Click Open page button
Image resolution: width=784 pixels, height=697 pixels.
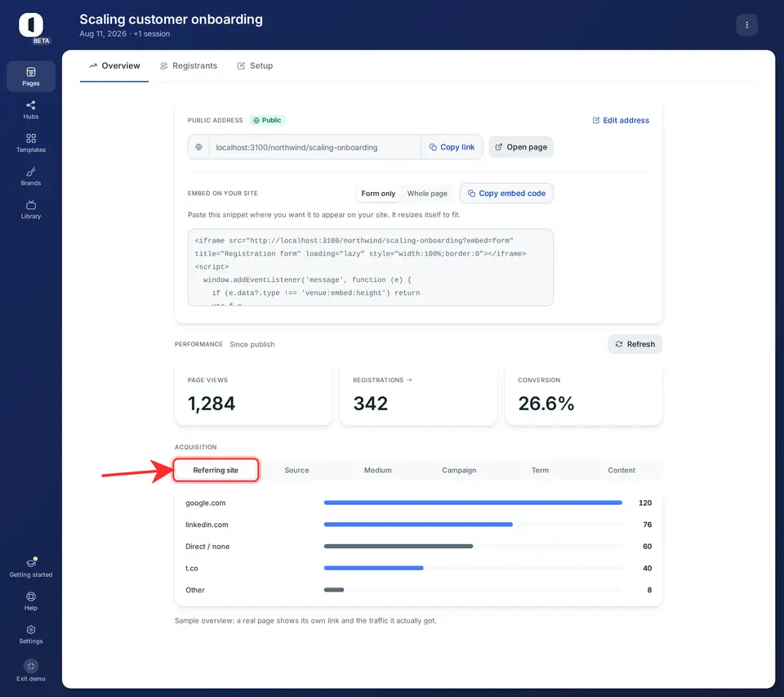point(521,147)
